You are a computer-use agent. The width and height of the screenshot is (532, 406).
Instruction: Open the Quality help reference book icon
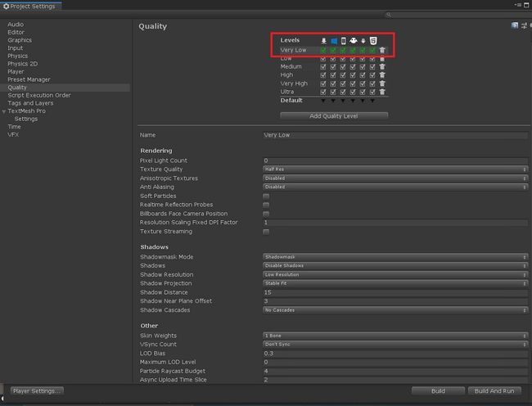coord(515,25)
